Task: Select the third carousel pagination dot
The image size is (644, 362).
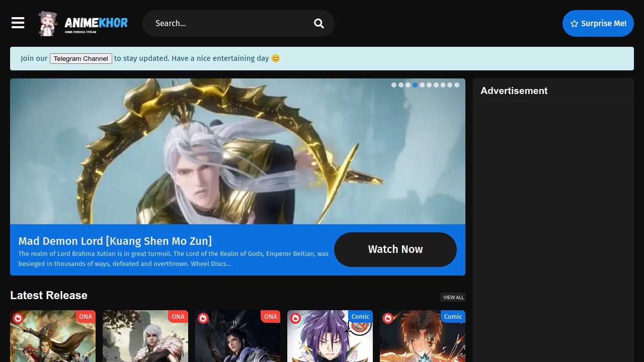Action: (408, 85)
